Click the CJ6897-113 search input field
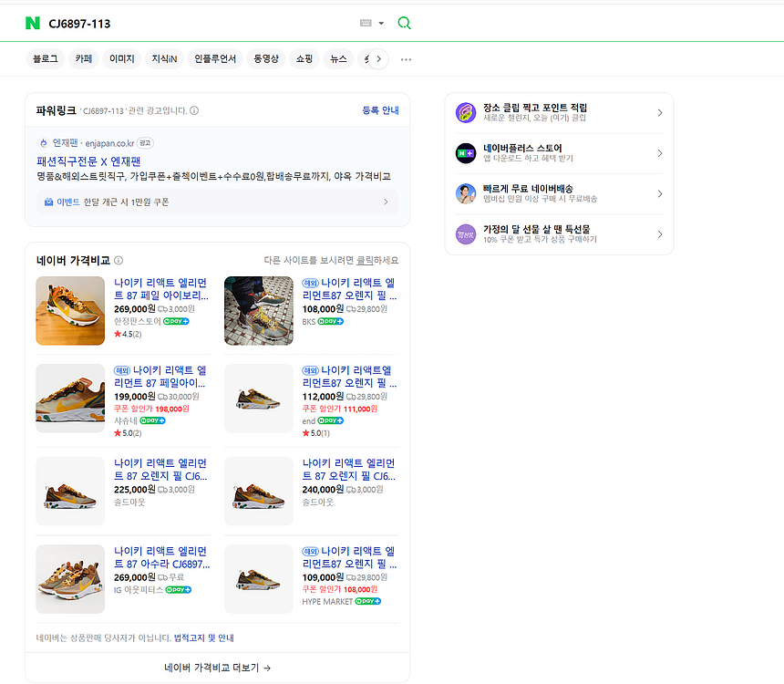This screenshot has width=784, height=684. pyautogui.click(x=200, y=24)
